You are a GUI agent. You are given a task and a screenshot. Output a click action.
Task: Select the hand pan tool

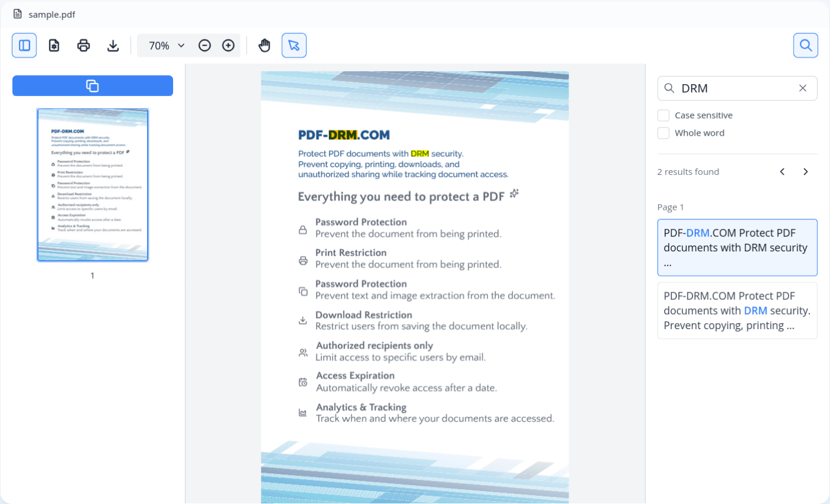coord(264,45)
